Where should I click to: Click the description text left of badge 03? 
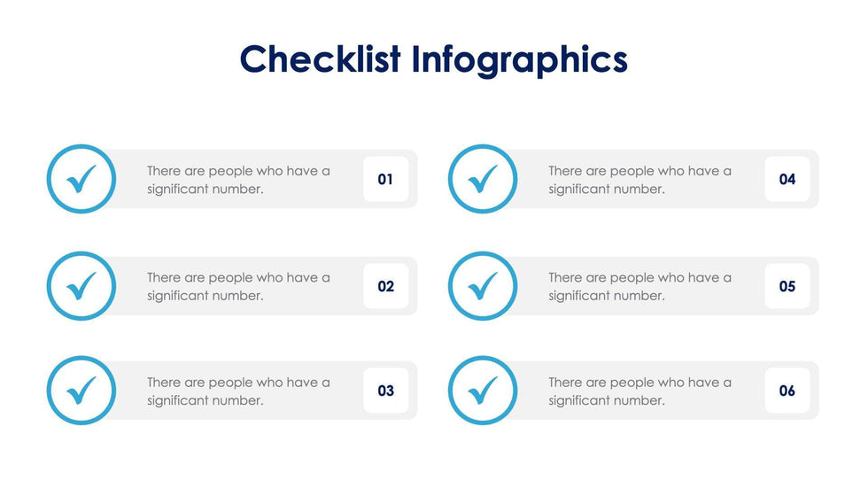pyautogui.click(x=238, y=391)
